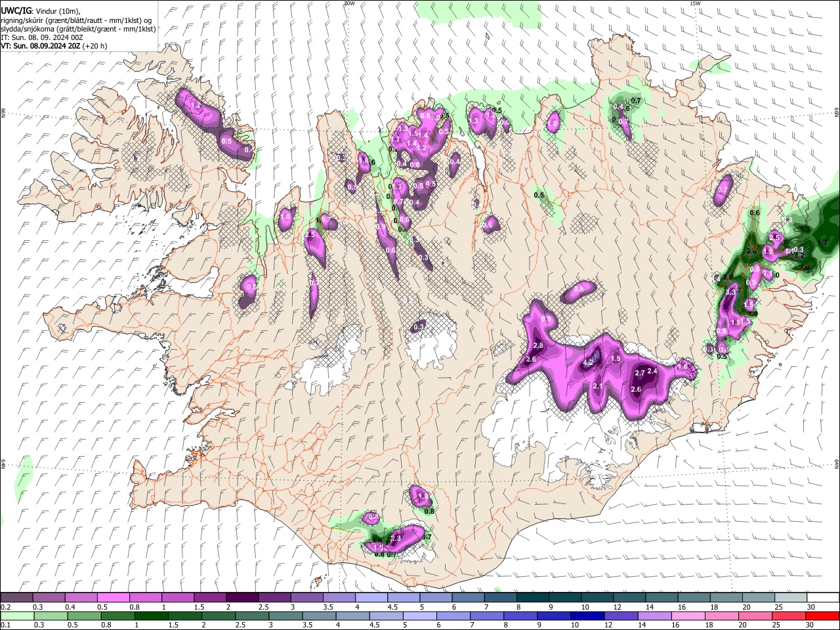Select the light grey swatch, 25 to 30, upper scale
The height and width of the screenshot is (630, 840).
791,598
